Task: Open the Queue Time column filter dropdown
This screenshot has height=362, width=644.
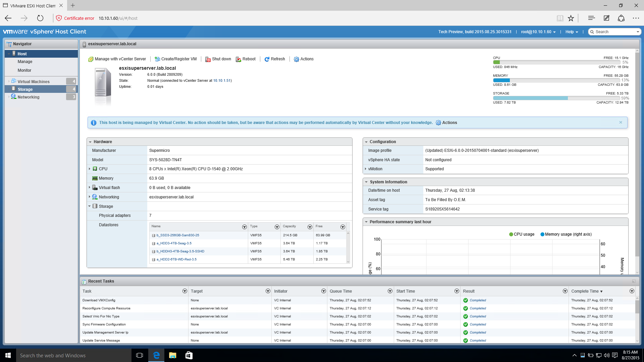Action: (x=390, y=291)
